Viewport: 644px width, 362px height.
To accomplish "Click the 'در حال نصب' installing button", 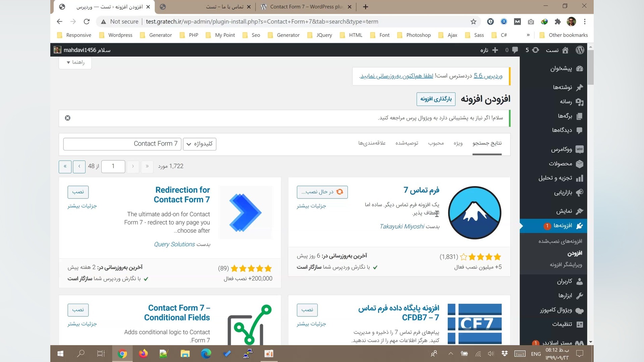I will (x=322, y=192).
